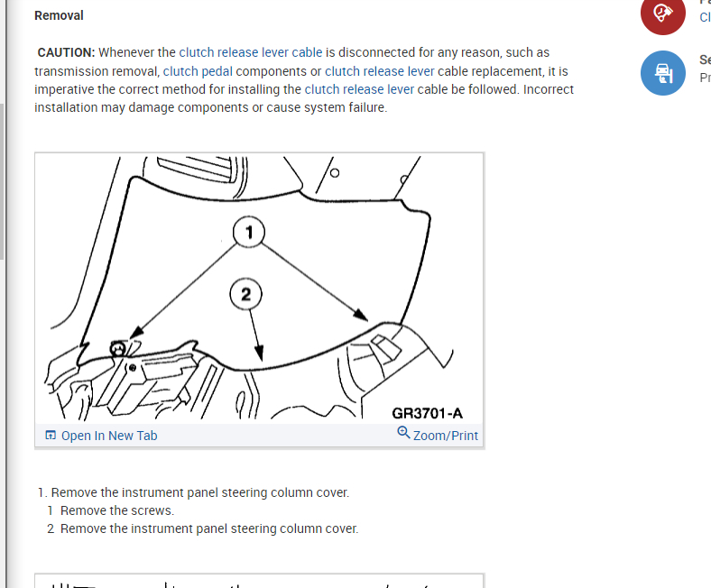Click the scrollbar on the left edge
This screenshot has width=711, height=588.
coord(3,181)
